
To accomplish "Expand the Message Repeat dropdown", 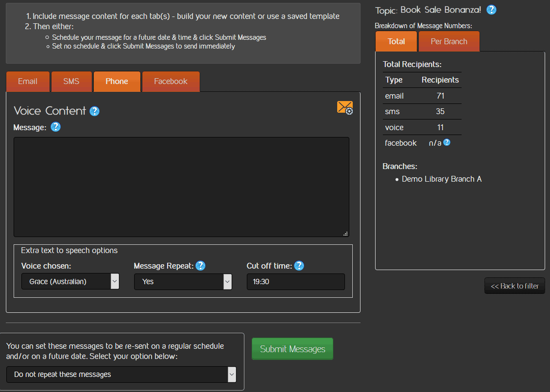I will click(x=183, y=282).
